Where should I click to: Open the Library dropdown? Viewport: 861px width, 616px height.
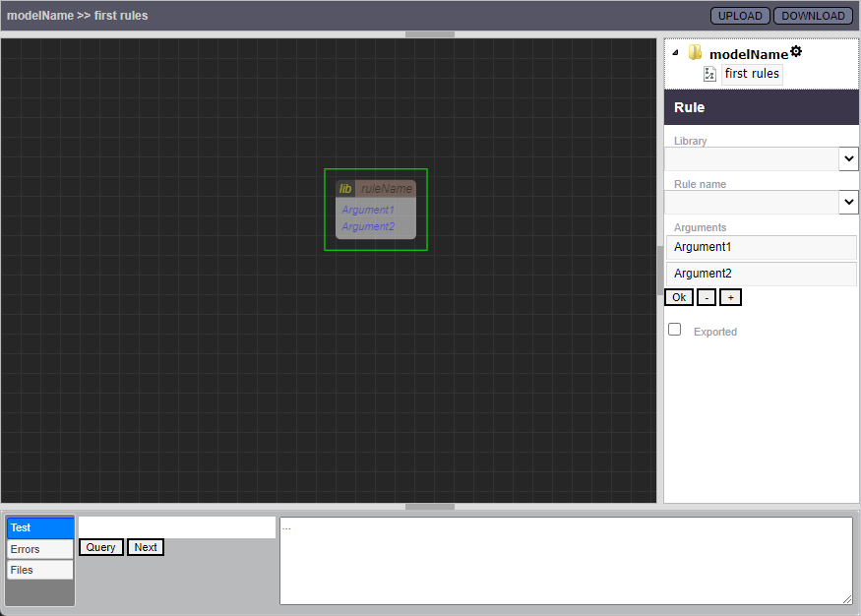848,158
